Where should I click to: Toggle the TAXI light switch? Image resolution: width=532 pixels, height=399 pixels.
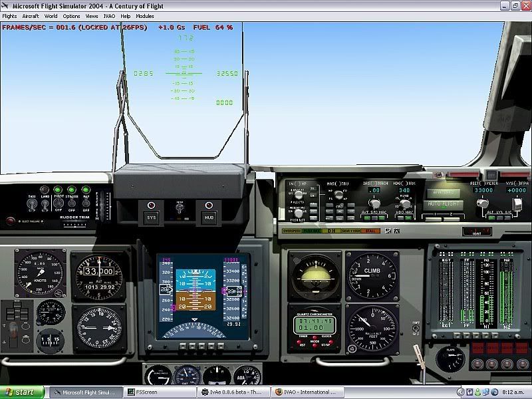(x=31, y=204)
